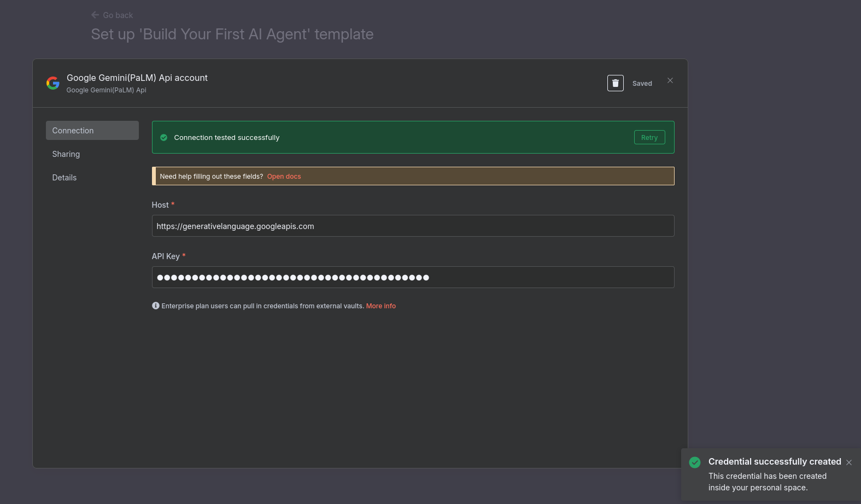Click the left arrow icon beside Go back

pyautogui.click(x=95, y=15)
